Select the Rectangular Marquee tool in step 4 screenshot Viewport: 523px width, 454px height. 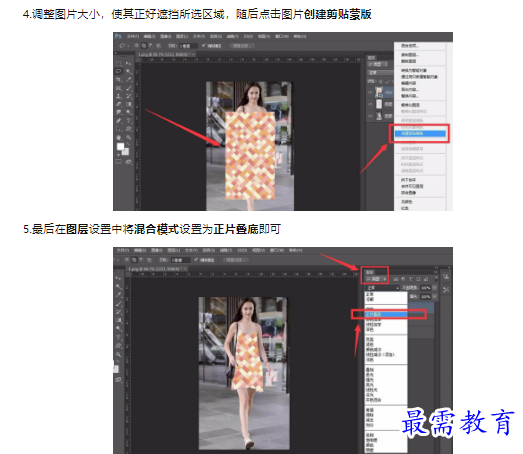tap(118, 63)
